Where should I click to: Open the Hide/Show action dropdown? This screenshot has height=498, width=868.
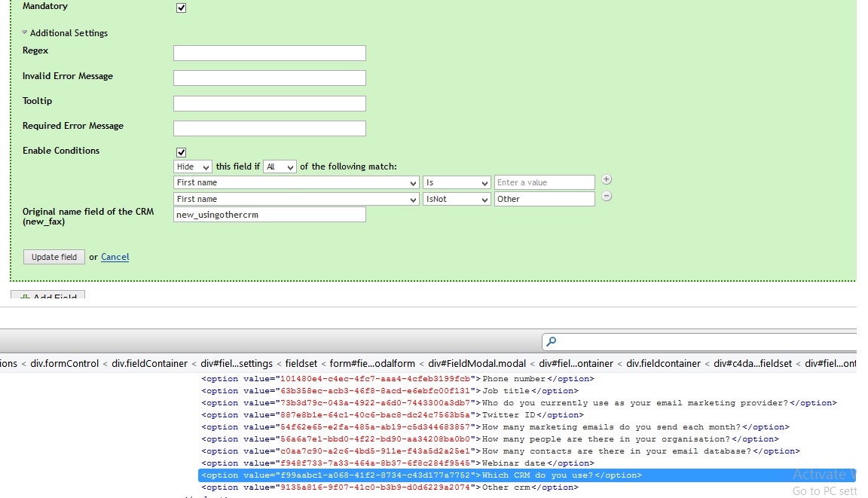pos(193,167)
